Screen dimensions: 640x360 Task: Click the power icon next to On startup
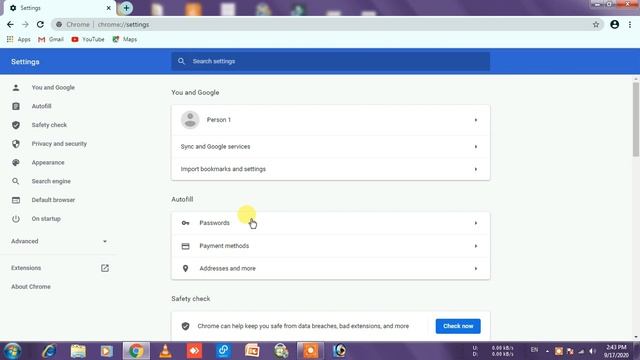point(16,219)
